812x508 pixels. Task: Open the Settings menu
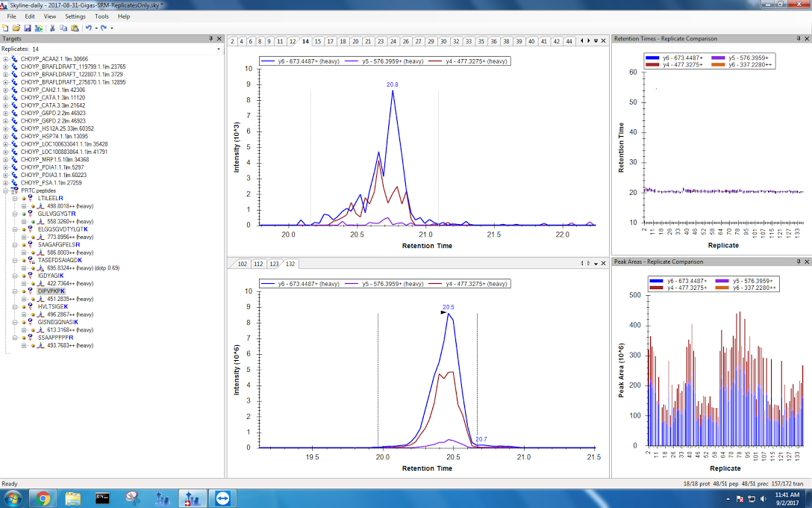(x=75, y=16)
